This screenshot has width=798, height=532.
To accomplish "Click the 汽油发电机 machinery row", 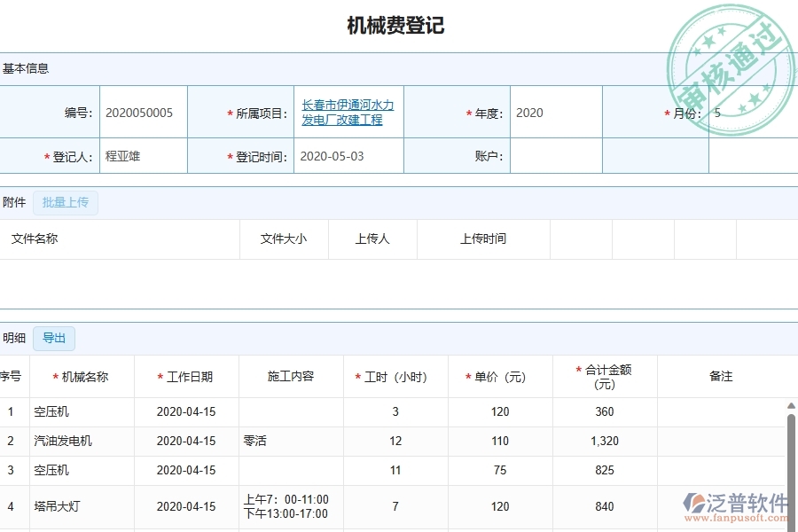I will pyautogui.click(x=66, y=441).
